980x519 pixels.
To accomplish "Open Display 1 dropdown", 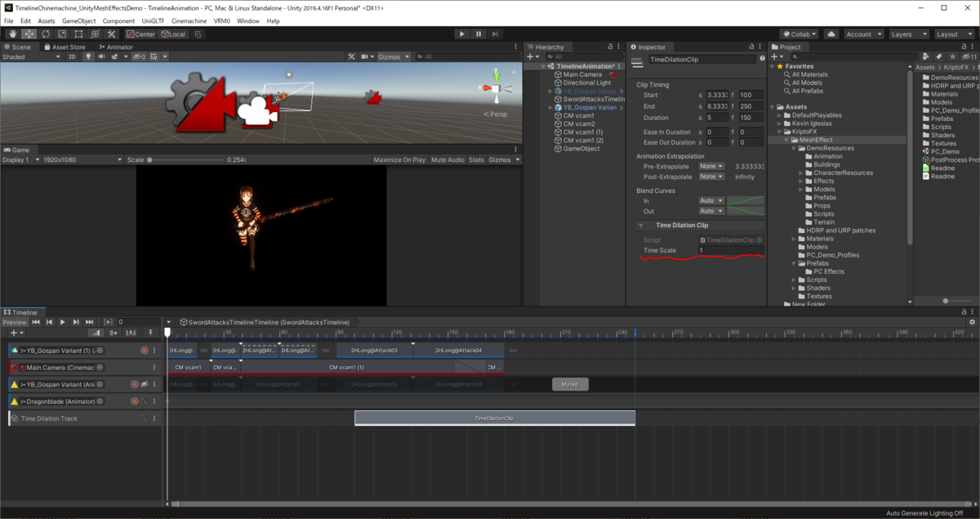I will click(x=20, y=159).
